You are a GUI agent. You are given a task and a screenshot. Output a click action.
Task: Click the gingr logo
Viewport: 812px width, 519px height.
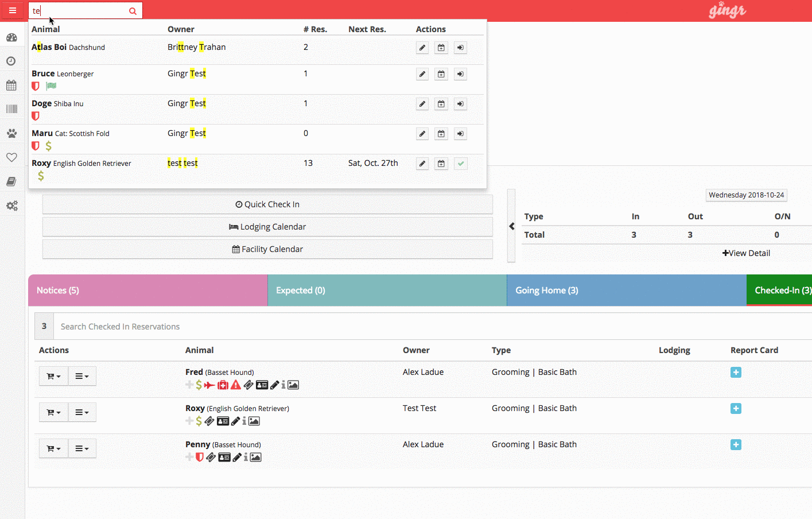click(x=727, y=10)
